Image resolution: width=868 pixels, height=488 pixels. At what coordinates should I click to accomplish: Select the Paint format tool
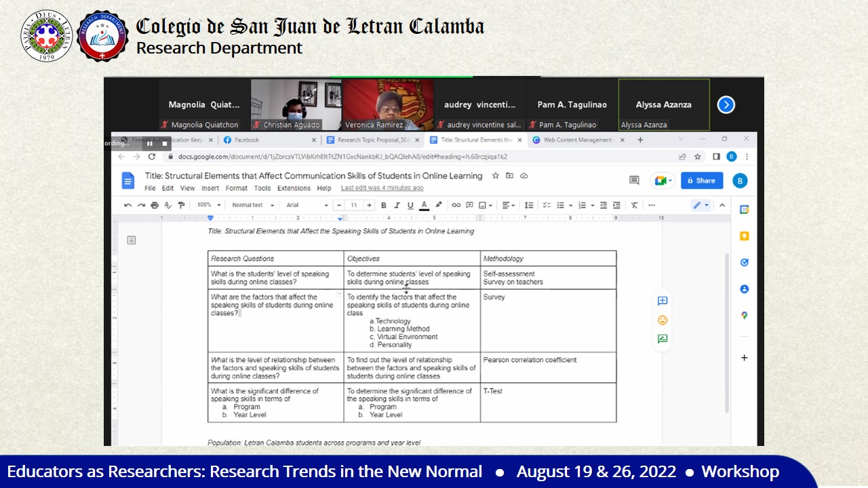coord(181,205)
